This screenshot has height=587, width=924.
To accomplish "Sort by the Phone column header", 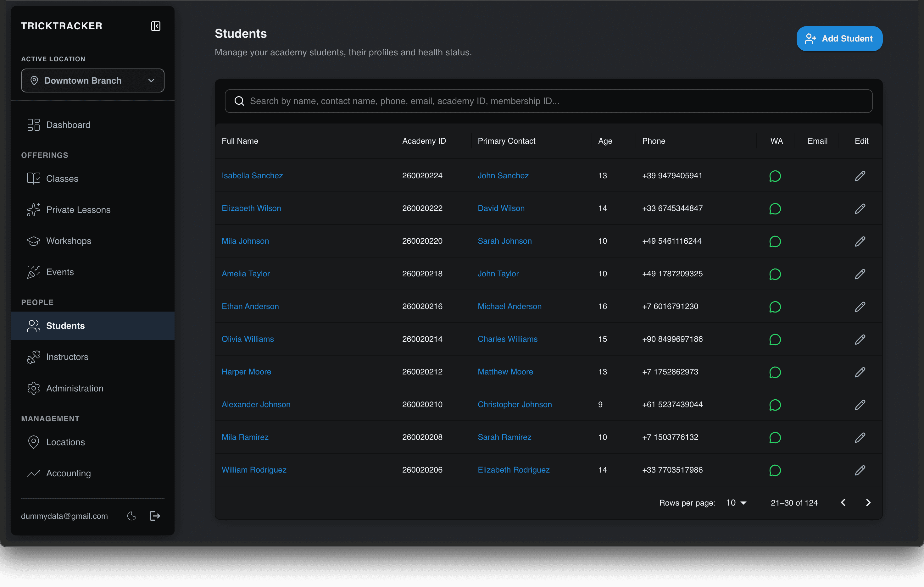I will (654, 141).
